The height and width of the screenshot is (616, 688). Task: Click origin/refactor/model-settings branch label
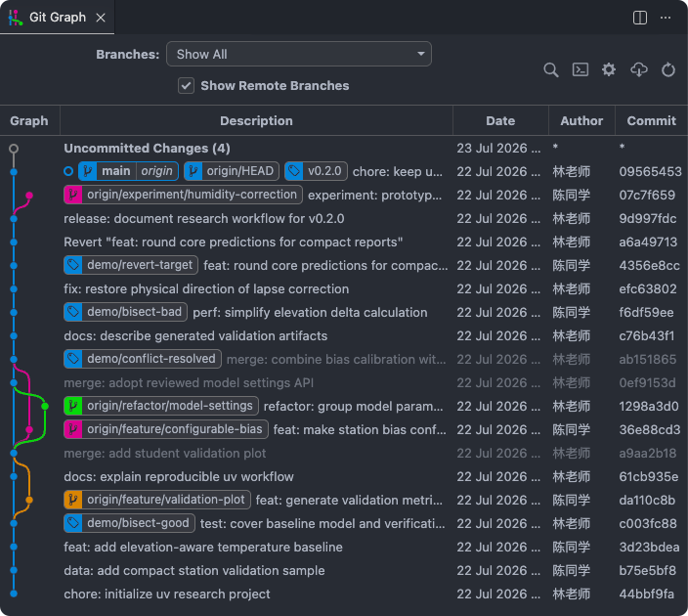161,406
